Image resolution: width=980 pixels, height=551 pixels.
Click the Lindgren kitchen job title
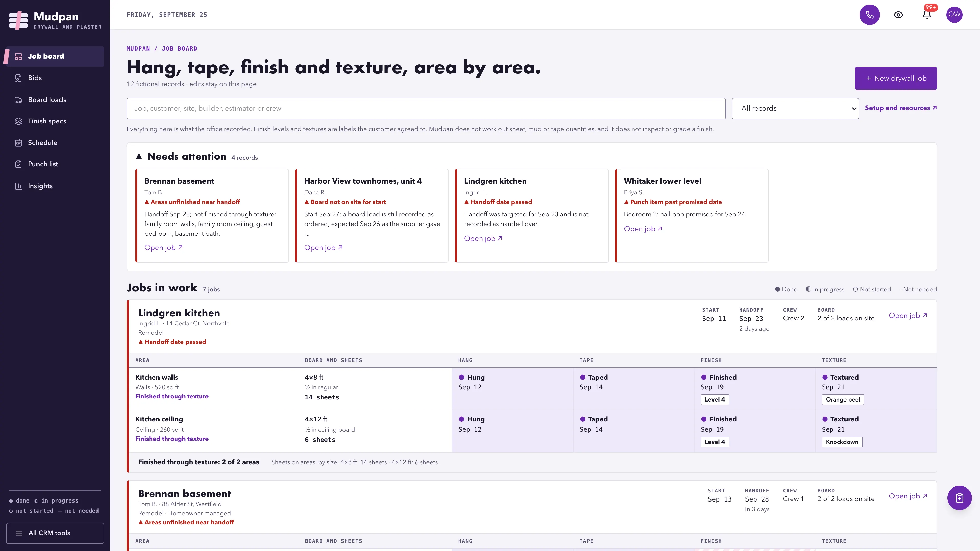pyautogui.click(x=179, y=313)
